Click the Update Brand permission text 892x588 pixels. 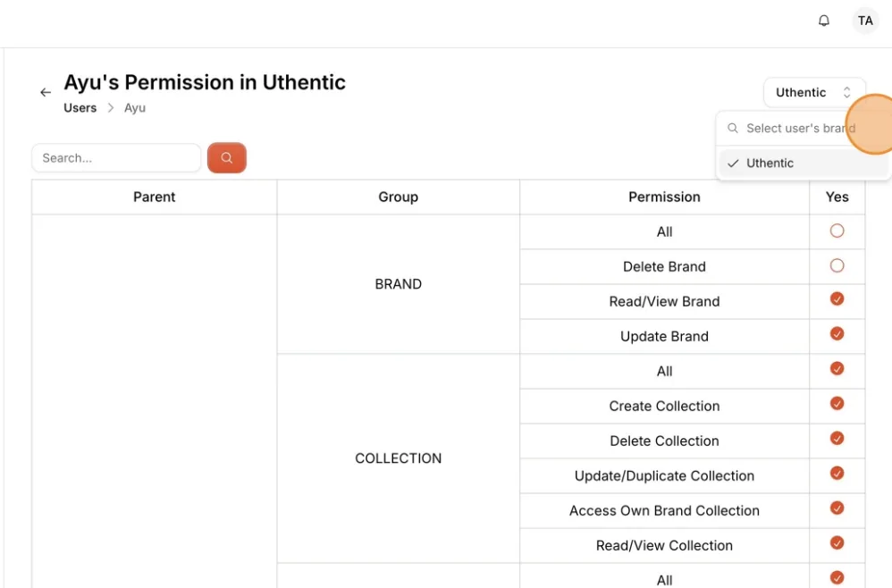point(664,336)
